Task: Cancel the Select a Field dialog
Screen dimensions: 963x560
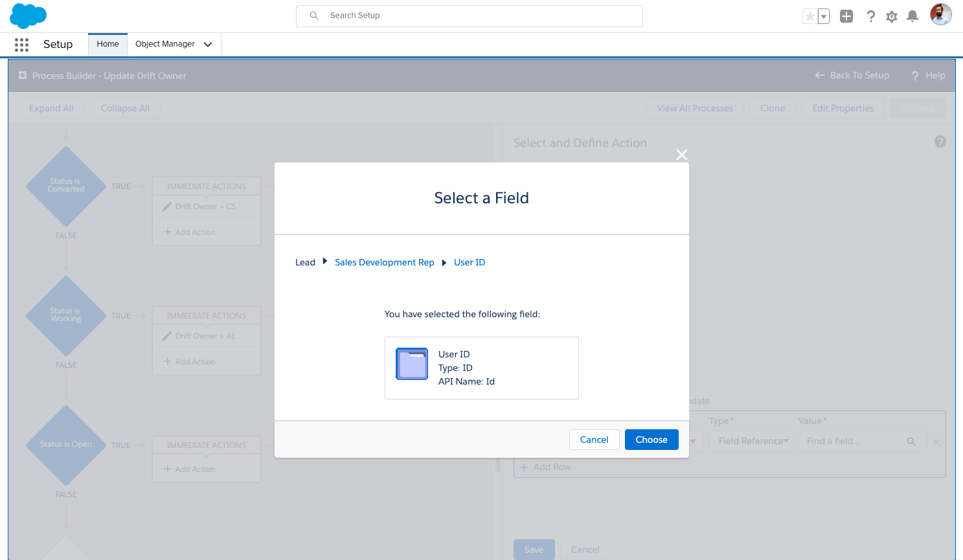Action: pos(594,440)
